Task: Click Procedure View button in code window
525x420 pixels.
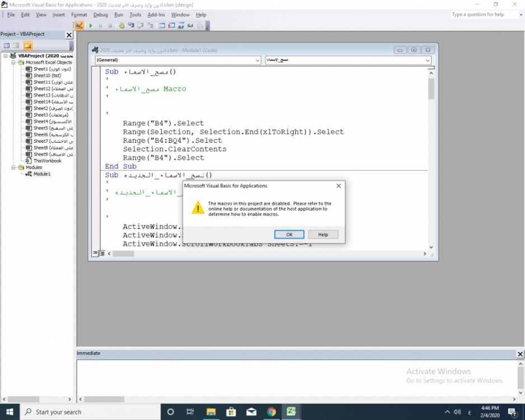Action: coord(95,254)
